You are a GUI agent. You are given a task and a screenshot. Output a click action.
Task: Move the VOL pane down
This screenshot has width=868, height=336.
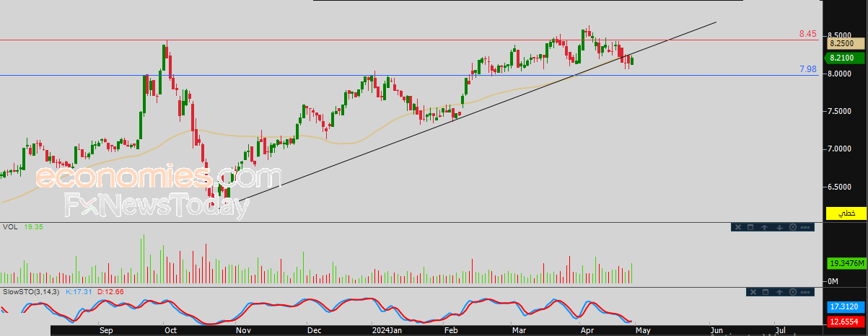[x=779, y=227]
